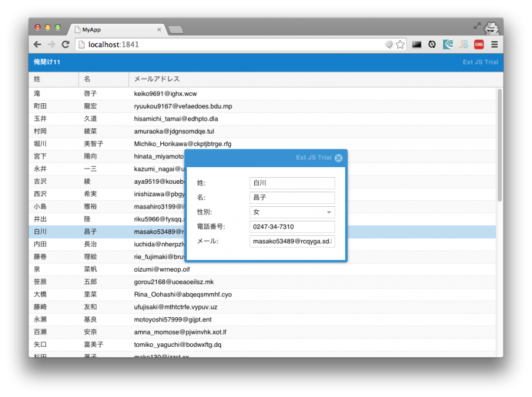The width and height of the screenshot is (532, 397).
Task: Click the localhost address bar
Action: (177, 44)
